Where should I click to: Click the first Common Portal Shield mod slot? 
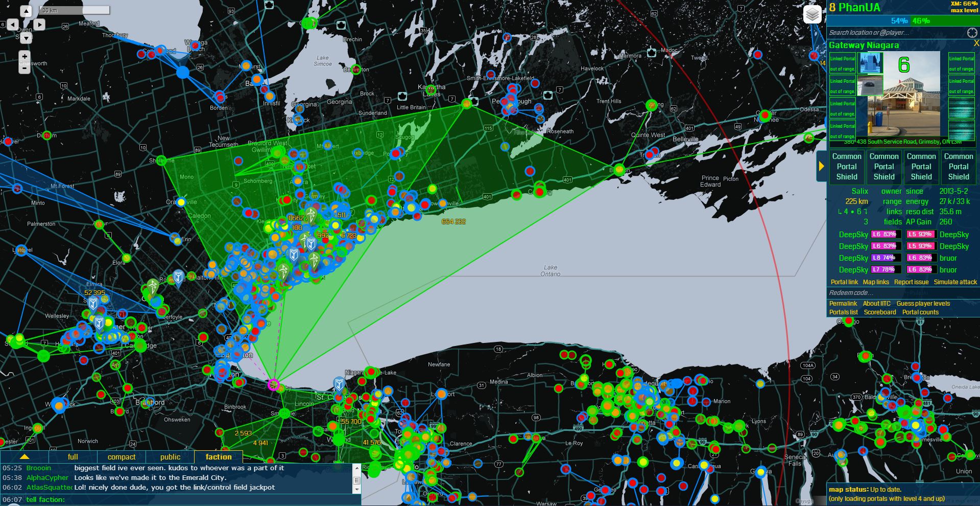tap(847, 167)
